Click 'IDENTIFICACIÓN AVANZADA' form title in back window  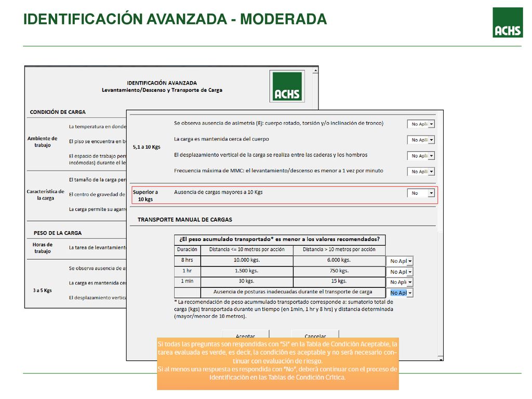point(162,83)
